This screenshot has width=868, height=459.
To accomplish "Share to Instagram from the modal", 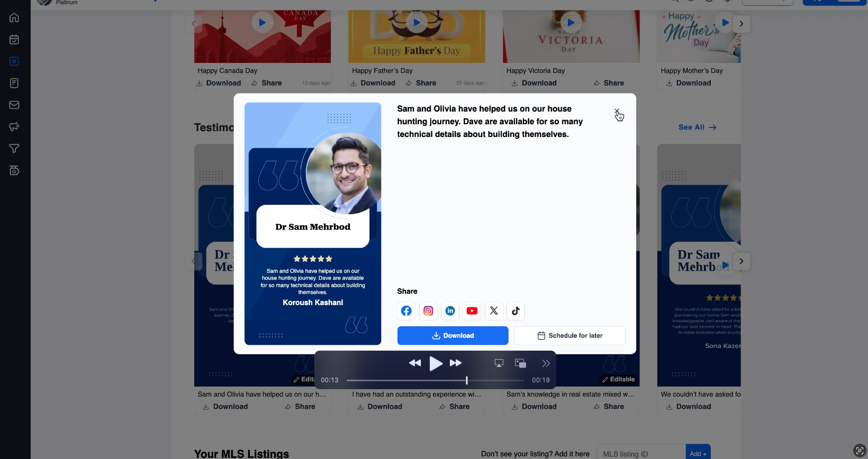I will pos(428,311).
